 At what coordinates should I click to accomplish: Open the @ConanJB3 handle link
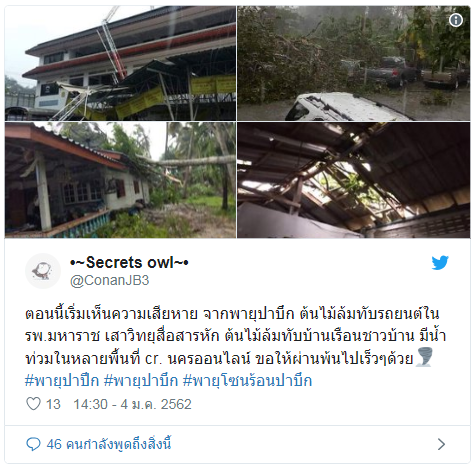(109, 280)
